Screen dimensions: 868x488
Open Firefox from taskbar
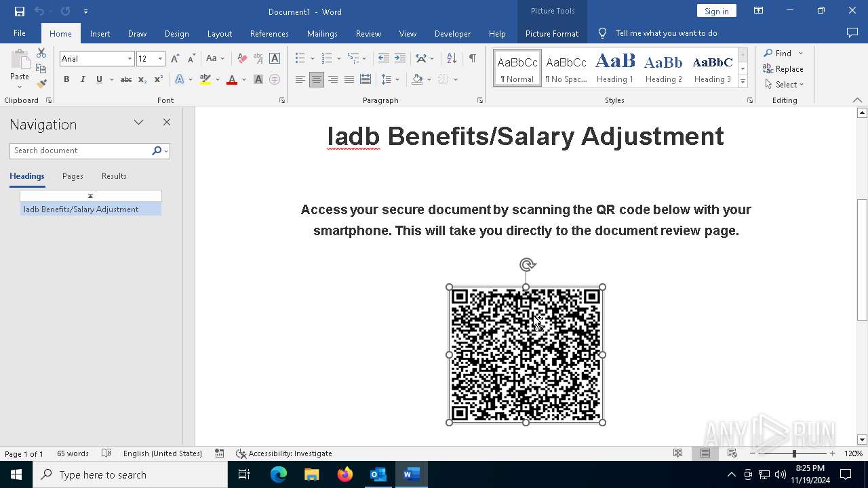(x=345, y=474)
